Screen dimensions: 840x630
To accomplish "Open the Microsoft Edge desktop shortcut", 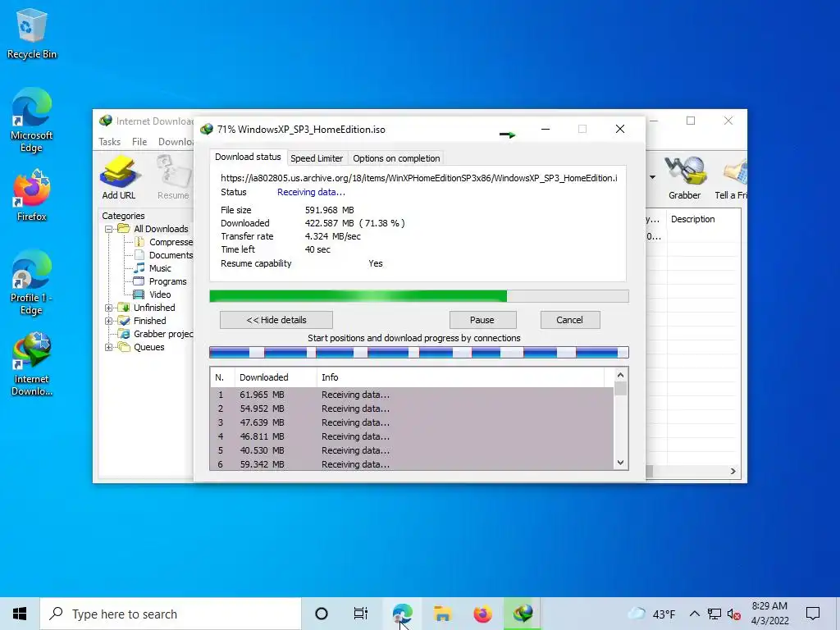I will pyautogui.click(x=32, y=120).
